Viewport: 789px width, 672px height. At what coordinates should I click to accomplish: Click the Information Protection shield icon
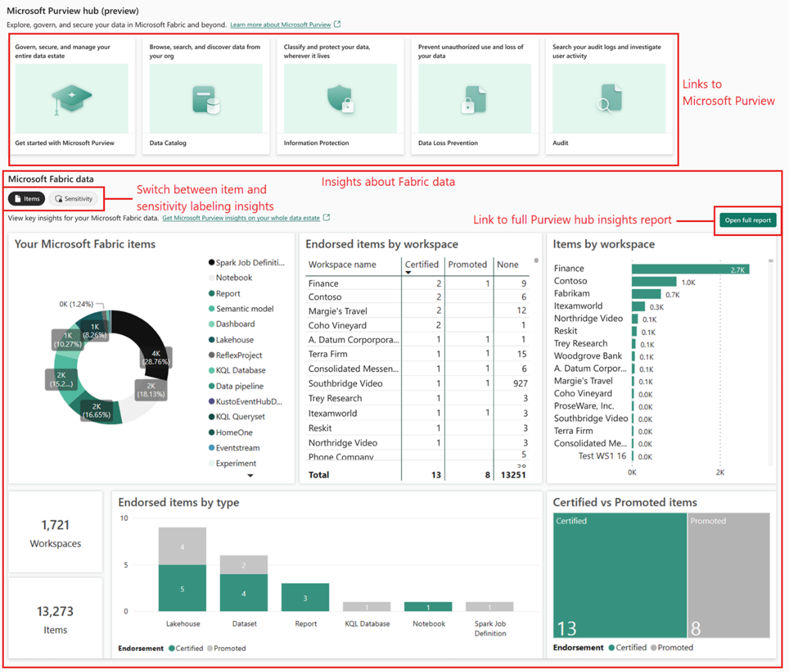(340, 99)
